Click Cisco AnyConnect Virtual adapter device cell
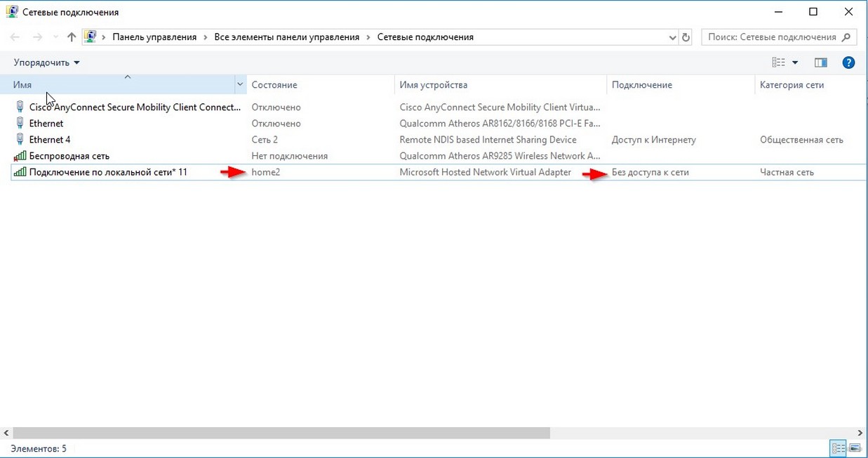 500,107
